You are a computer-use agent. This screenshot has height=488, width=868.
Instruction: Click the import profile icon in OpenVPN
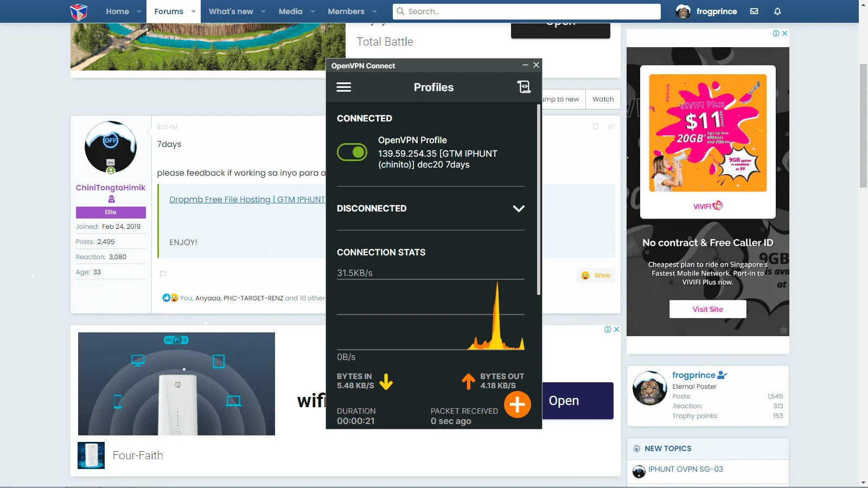[x=524, y=87]
